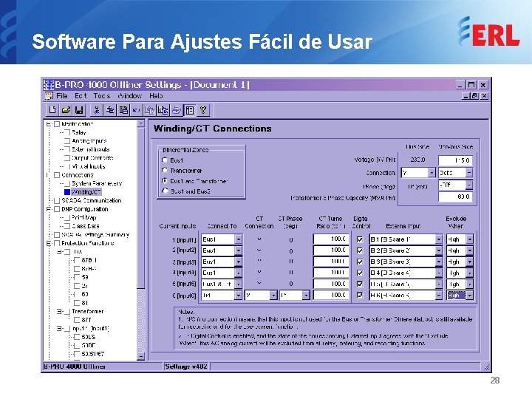This screenshot has width=532, height=399.
Task: Toggle Digital Control checkbox for Input5
Action: 360,284
